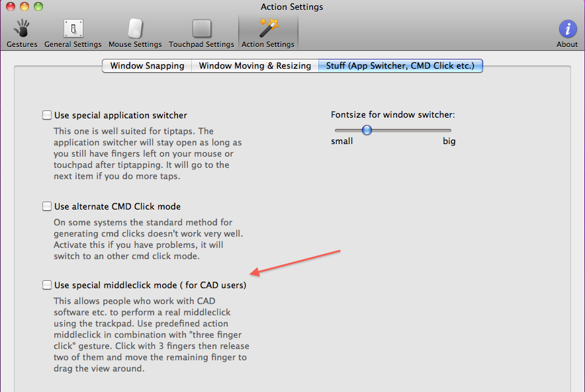Click the "Use special middleclick mode" label text
Viewport: 585px width, 392px height.
click(150, 285)
